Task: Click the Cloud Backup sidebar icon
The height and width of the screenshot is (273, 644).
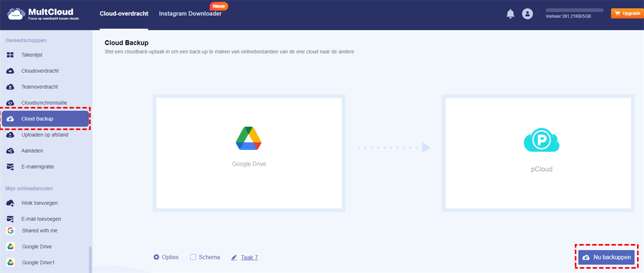Action: [x=10, y=119]
